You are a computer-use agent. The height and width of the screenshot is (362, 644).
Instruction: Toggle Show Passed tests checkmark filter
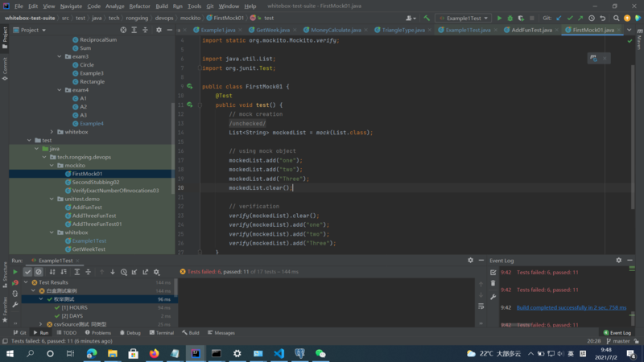click(27, 272)
